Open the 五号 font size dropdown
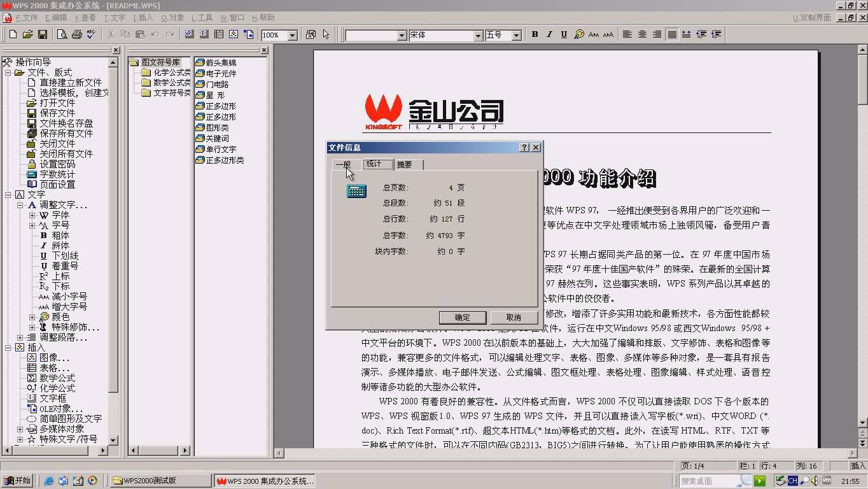Image resolution: width=868 pixels, height=489 pixels. 516,36
